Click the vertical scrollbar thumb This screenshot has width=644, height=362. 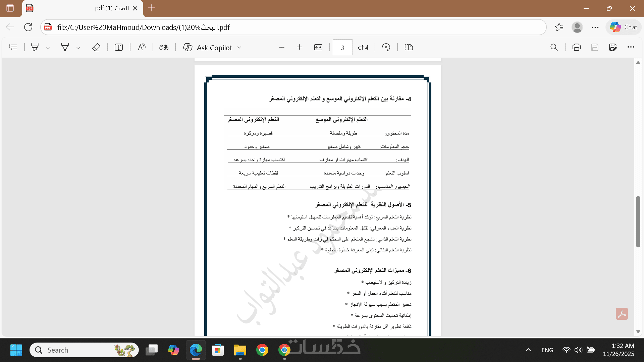coord(638,221)
